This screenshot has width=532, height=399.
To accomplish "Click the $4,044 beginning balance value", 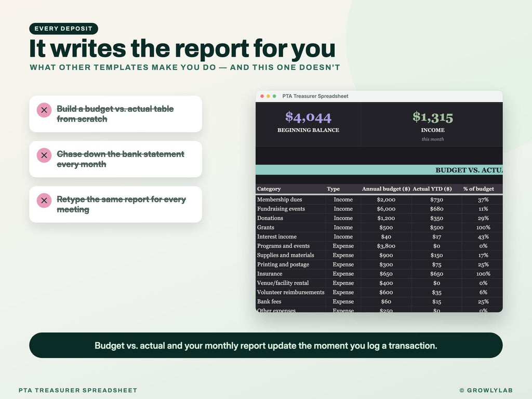I will 308,117.
